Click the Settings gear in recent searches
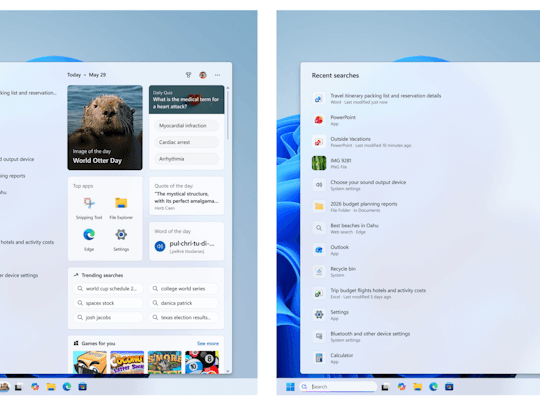Screen dimensions: 540x405 coord(319,314)
